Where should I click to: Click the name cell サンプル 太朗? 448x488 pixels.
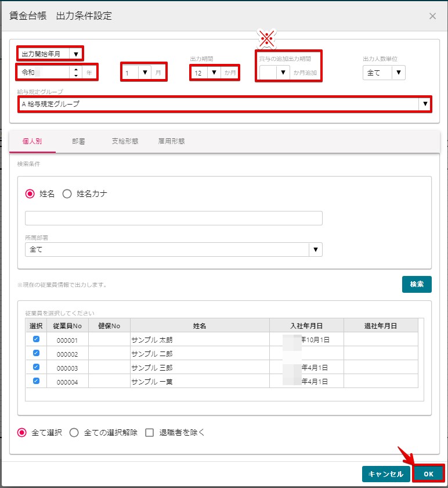(x=200, y=339)
